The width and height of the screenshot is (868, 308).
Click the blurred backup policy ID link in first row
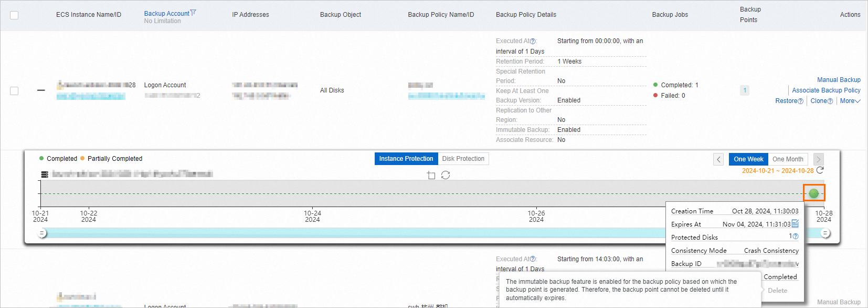[x=447, y=96]
